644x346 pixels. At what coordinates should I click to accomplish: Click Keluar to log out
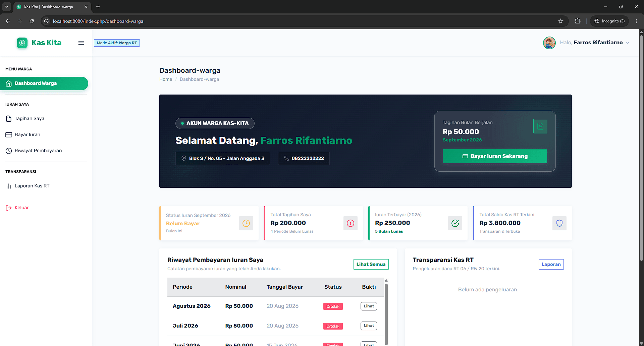click(x=17, y=208)
